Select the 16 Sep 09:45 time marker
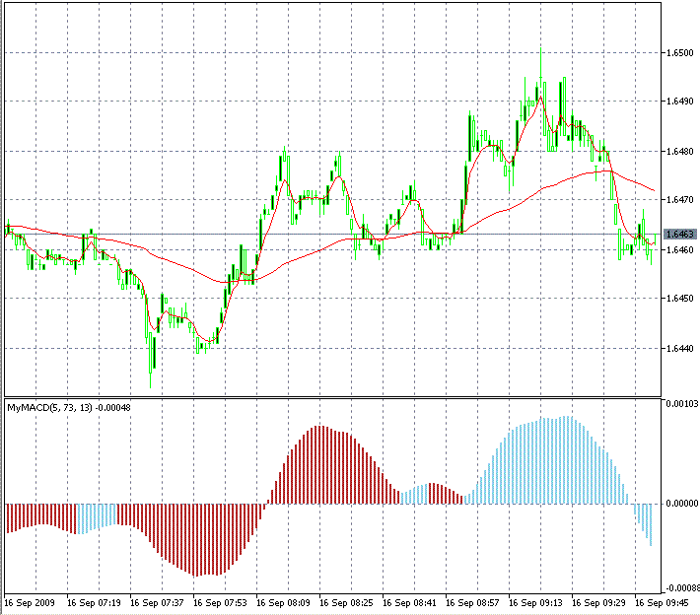Viewport: 700px width, 615px height. coord(662,603)
